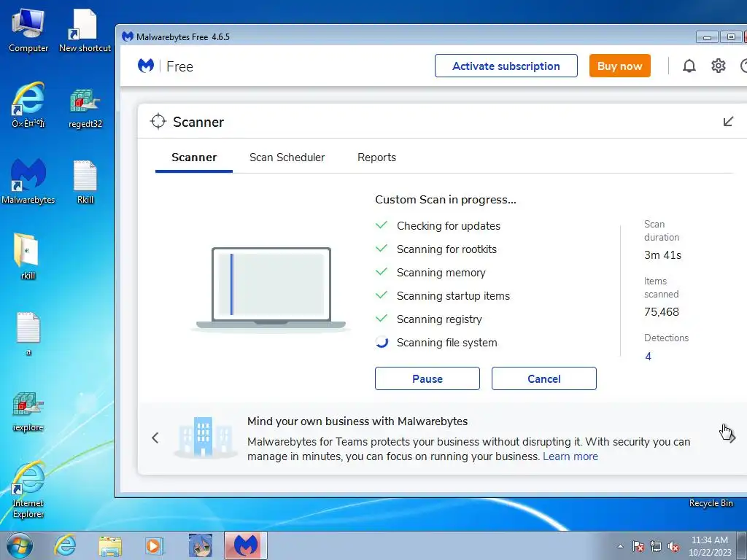Click the muted volume tray icon
The image size is (747, 560).
coord(673,547)
